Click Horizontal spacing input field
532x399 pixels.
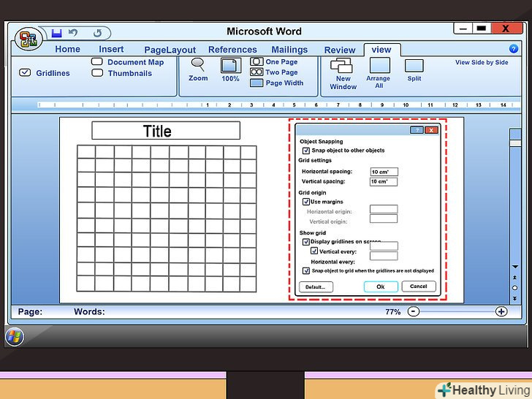[x=384, y=172]
